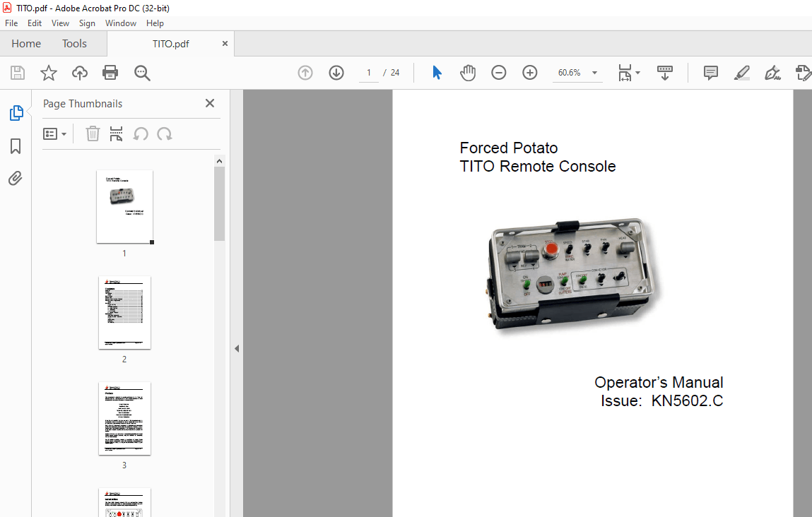The image size is (812, 517).
Task: Select the Highlight text tool
Action: click(741, 72)
